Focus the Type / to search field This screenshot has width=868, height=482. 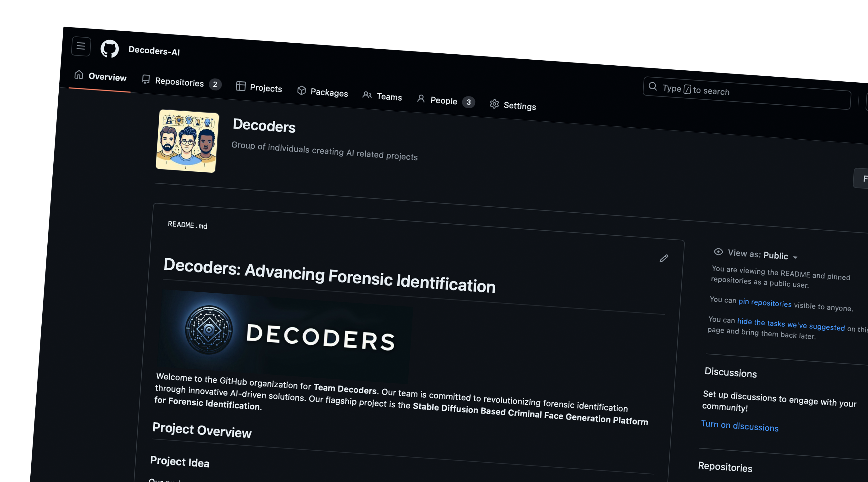747,93
